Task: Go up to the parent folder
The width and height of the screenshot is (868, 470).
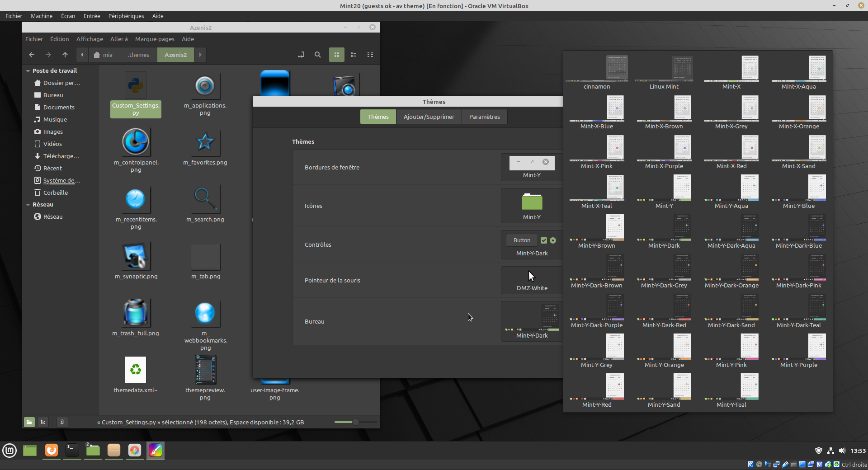Action: (x=65, y=55)
